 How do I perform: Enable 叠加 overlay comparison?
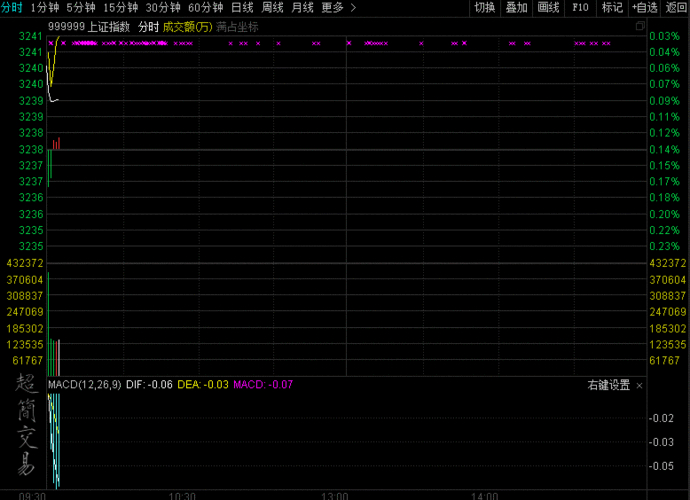point(516,8)
